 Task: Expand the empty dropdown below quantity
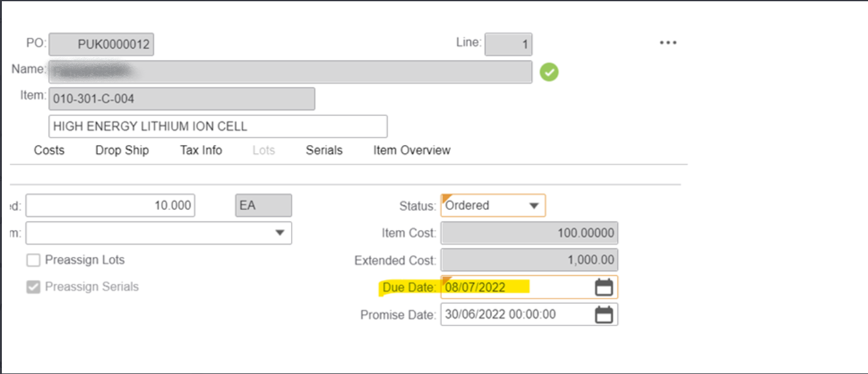pyautogui.click(x=279, y=233)
